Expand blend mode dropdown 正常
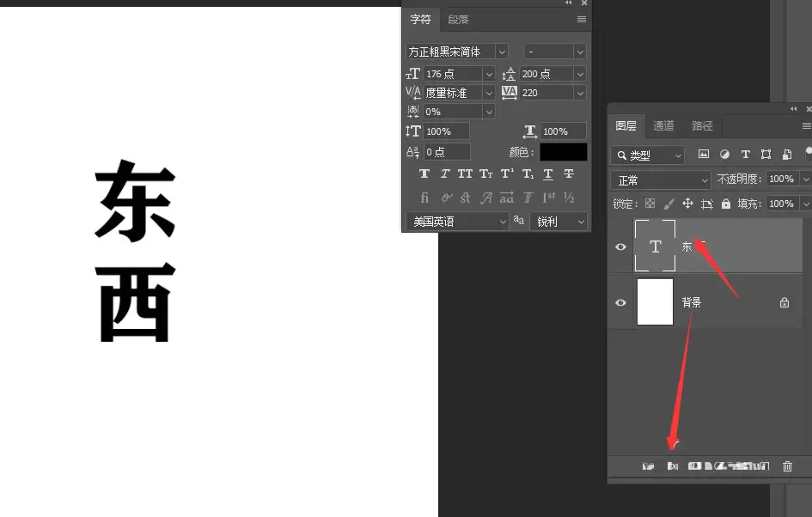Viewport: 812px width, 517px height. (661, 180)
